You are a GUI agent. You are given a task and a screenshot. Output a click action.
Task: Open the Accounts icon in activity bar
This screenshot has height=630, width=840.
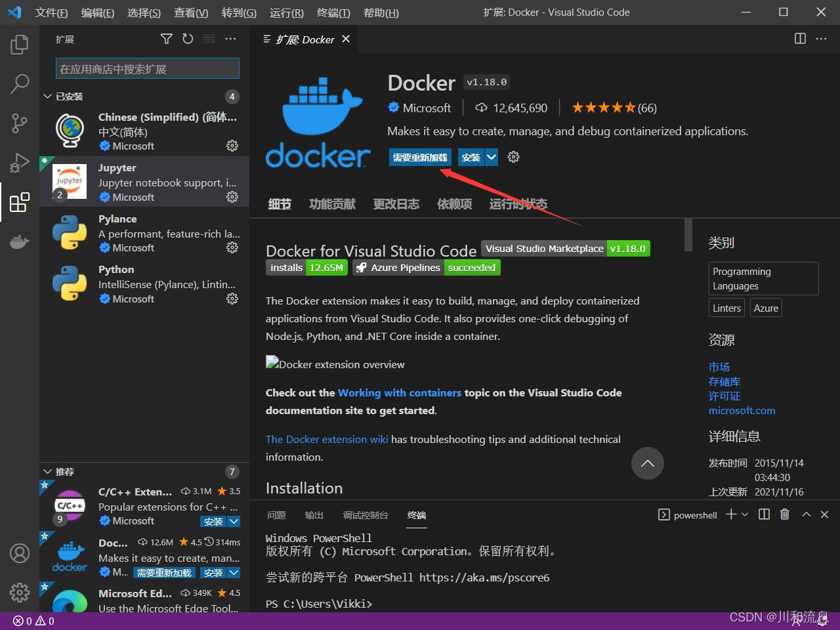point(20,553)
